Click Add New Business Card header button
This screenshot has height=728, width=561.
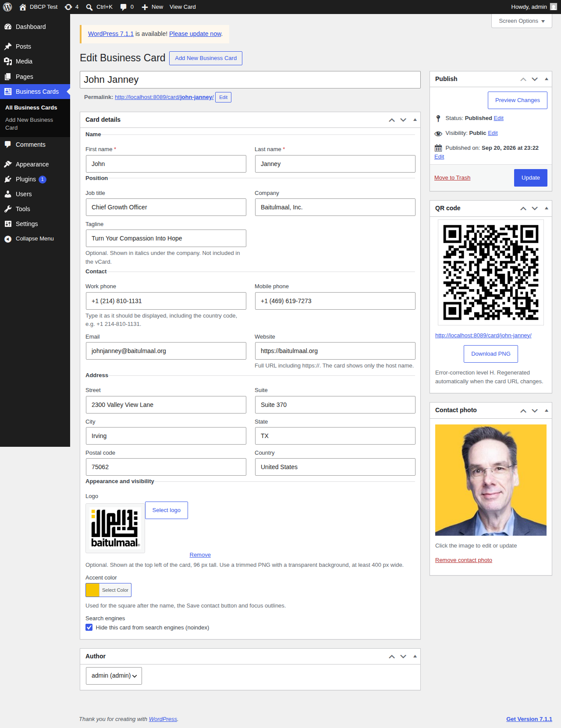[206, 58]
